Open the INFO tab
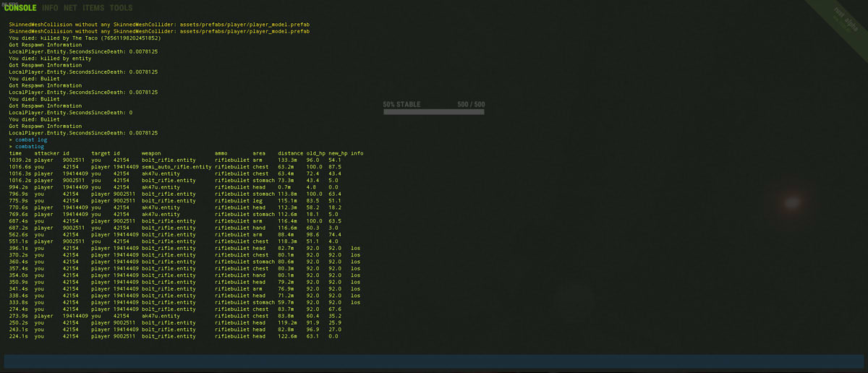The height and width of the screenshot is (373, 868). click(50, 8)
